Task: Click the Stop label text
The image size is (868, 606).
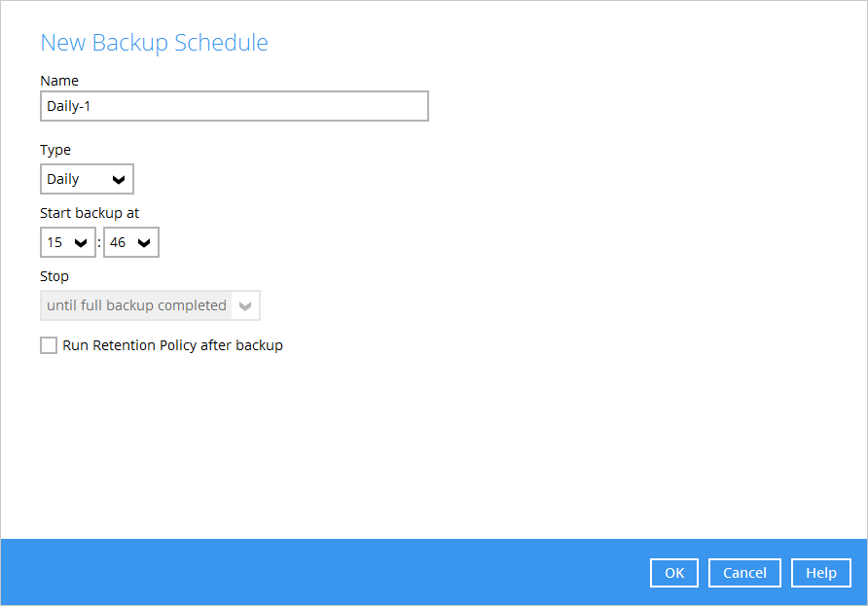Action: click(x=54, y=276)
